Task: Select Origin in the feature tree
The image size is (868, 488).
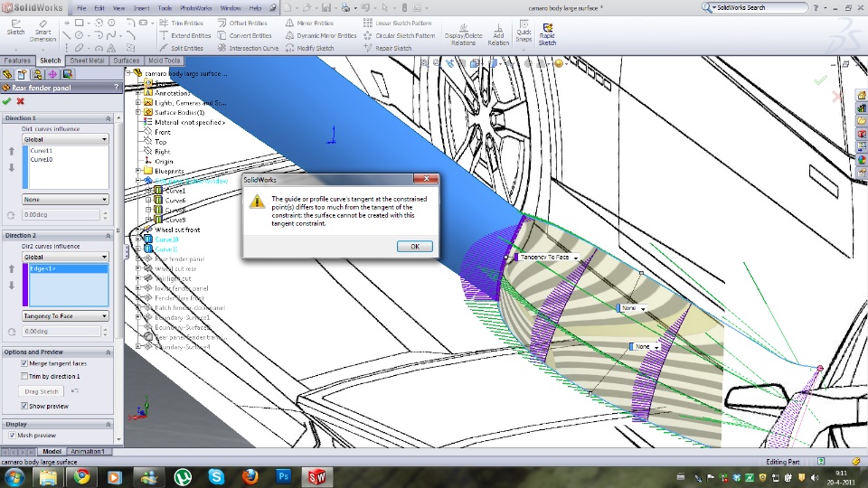Action: click(164, 162)
